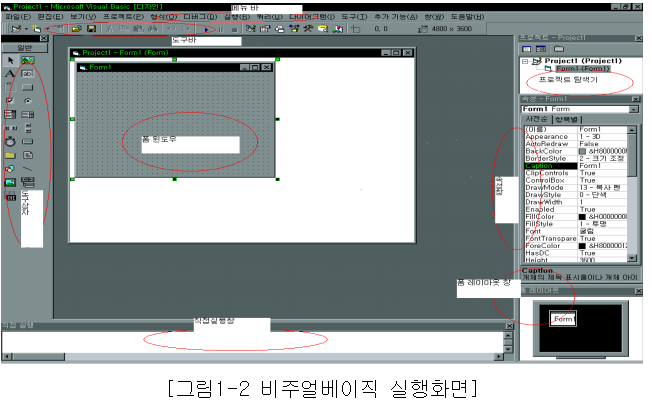Click the properties list scroll down arrow
This screenshot has width=652, height=407.
[632, 259]
